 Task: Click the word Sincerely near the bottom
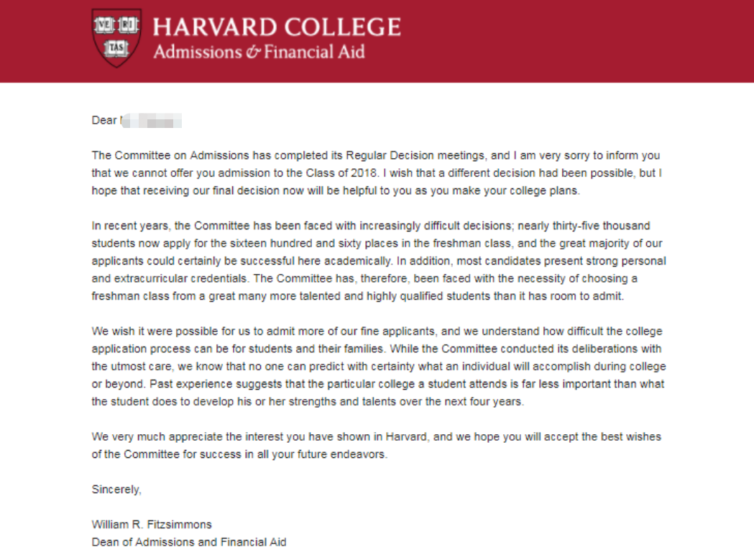point(116,490)
